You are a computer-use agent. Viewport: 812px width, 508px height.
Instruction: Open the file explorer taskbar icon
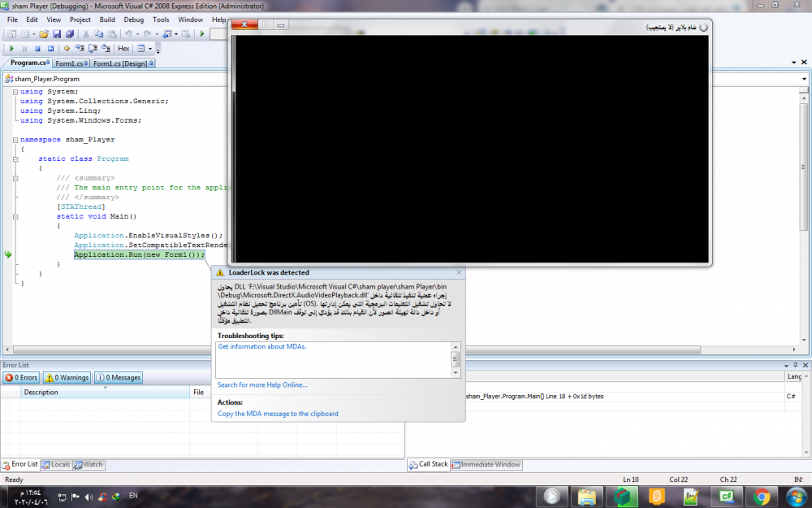[x=587, y=497]
